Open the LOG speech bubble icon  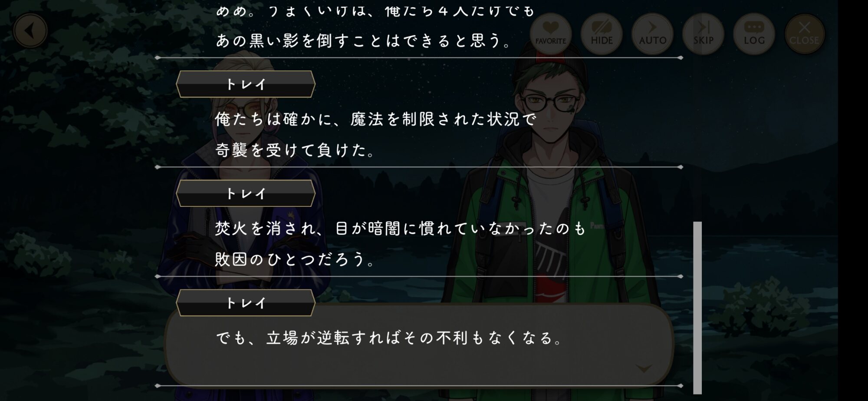(754, 33)
